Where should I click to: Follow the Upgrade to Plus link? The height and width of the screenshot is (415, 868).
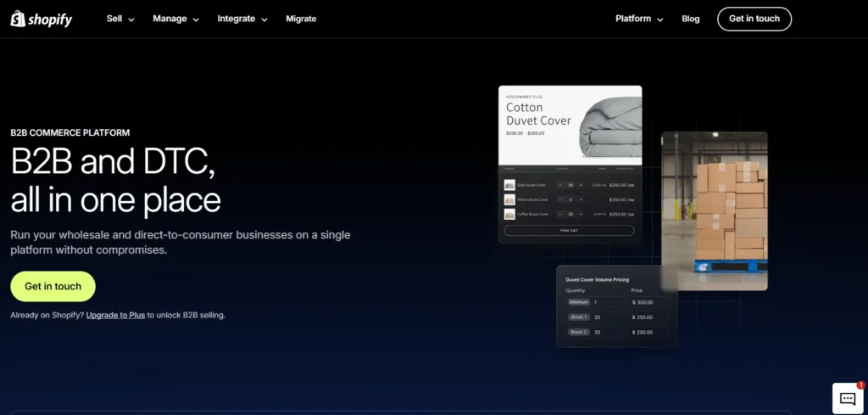click(115, 315)
